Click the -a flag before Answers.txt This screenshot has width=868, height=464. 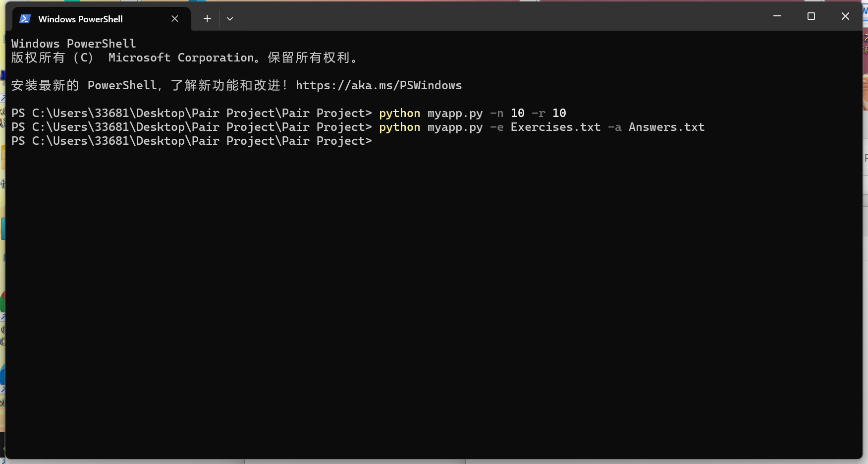click(614, 127)
